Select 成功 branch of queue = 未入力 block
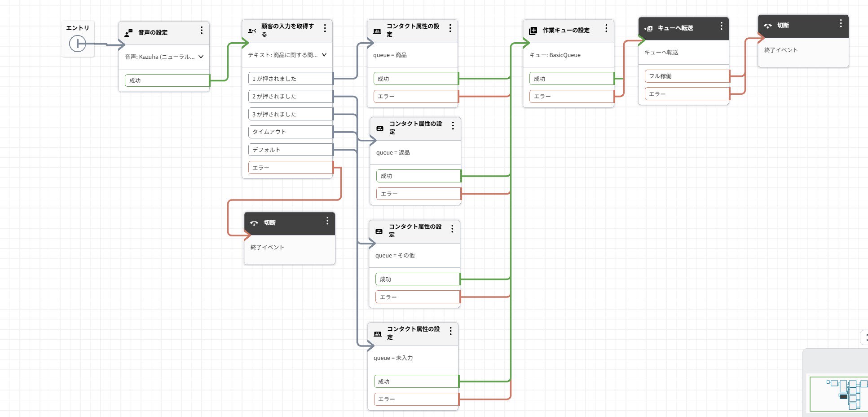The image size is (868, 417). coord(416,382)
